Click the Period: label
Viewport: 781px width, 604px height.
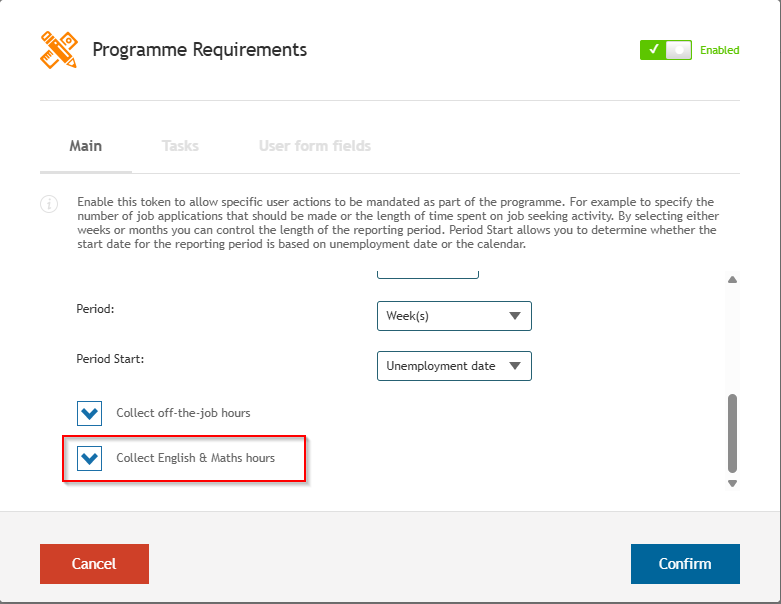tap(95, 309)
